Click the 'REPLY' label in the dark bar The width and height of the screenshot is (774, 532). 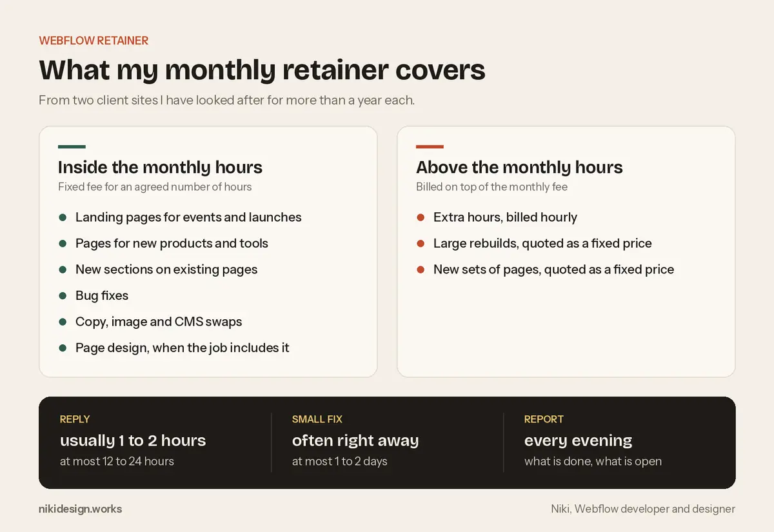tap(75, 419)
